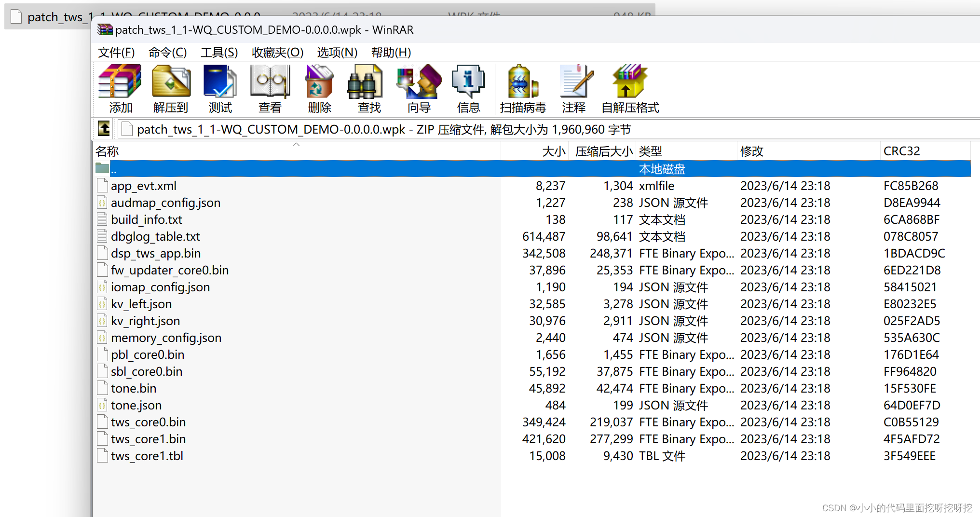Click JSON icon of iomap_config.json
Screen dimensions: 980x517
(x=102, y=287)
